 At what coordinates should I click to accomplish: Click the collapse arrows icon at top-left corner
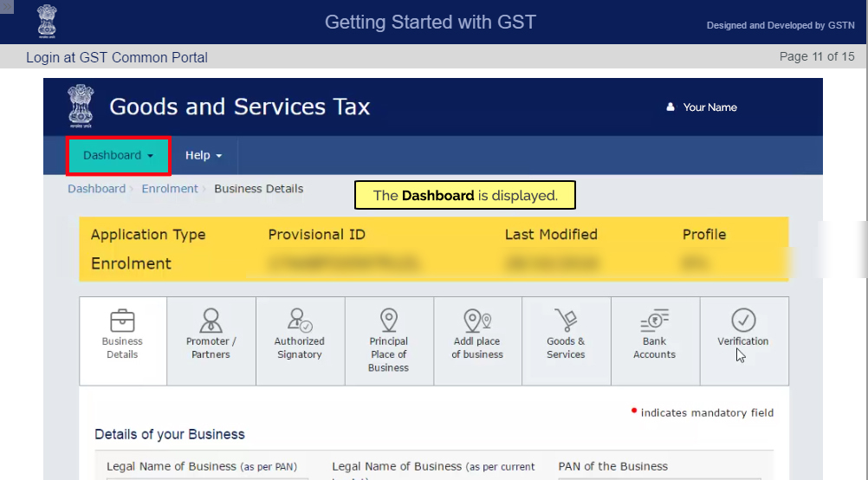click(x=6, y=7)
